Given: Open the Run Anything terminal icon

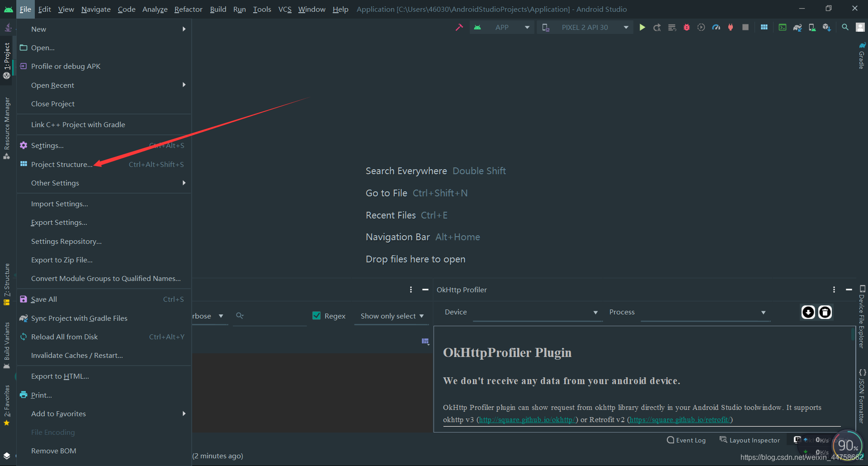Looking at the screenshot, I should coord(783,27).
